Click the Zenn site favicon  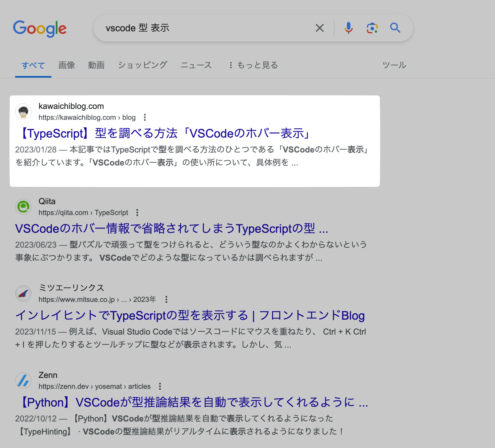coord(23,381)
